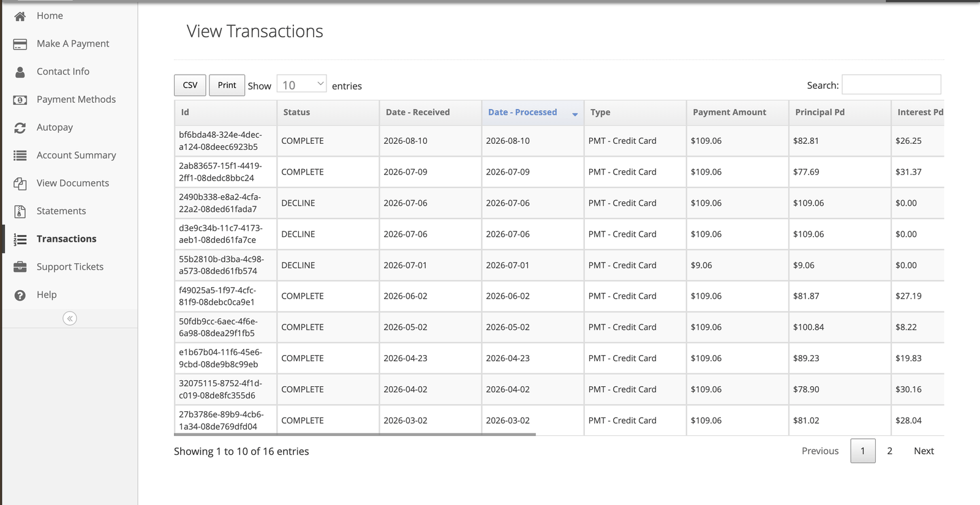Click the Help question mark icon
Image resolution: width=980 pixels, height=505 pixels.
coord(20,296)
